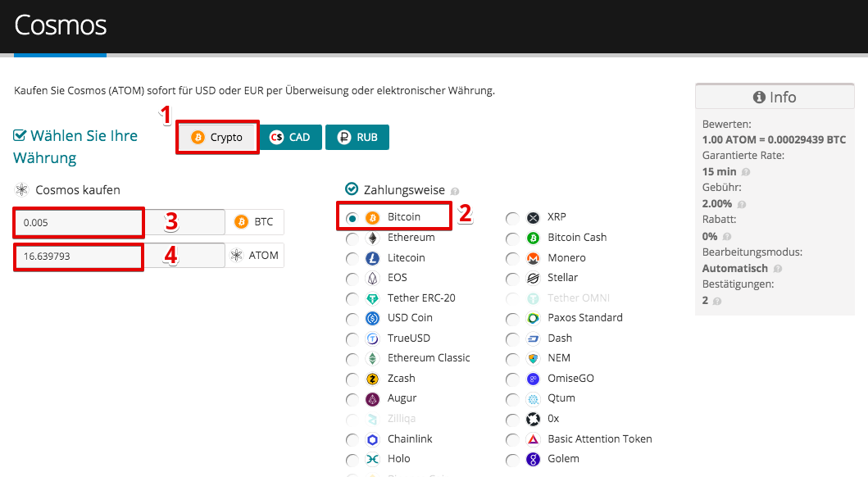Select the Dash radio button

pyautogui.click(x=512, y=339)
